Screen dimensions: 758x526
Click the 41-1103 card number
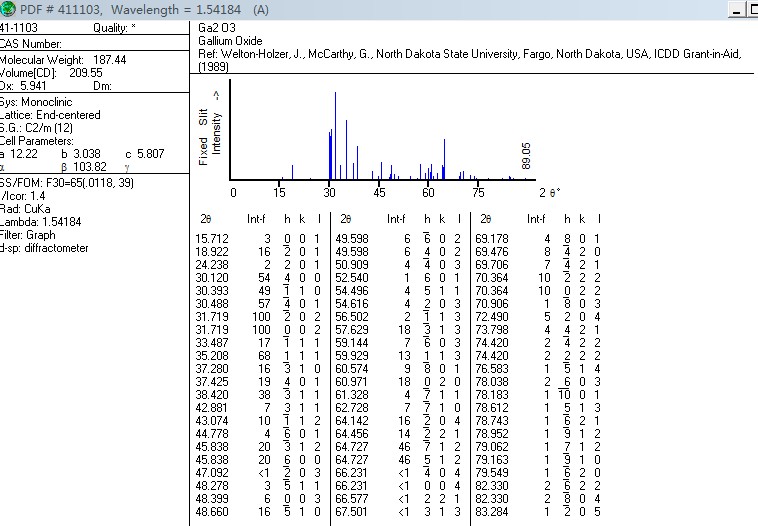(18, 28)
